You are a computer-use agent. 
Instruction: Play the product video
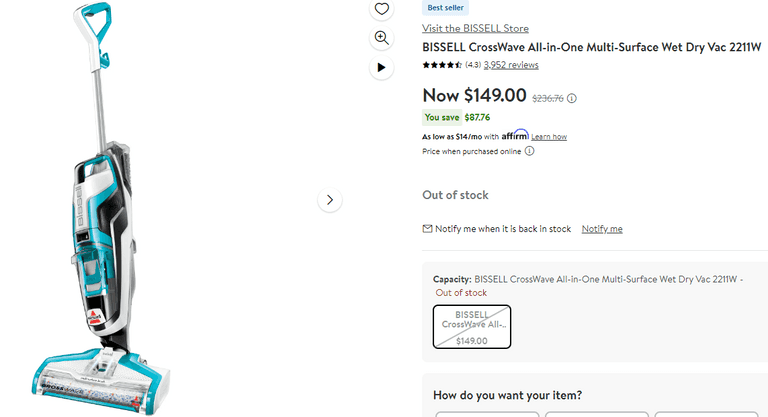[x=381, y=68]
